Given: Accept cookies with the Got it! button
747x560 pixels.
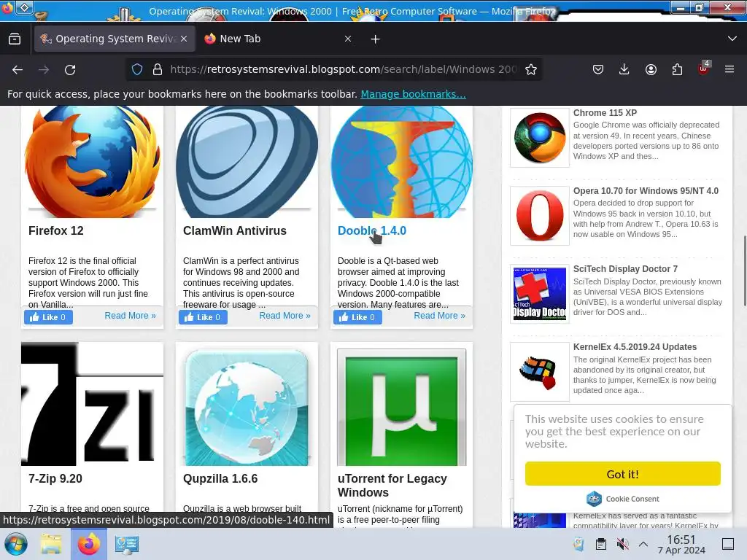Looking at the screenshot, I should [623, 474].
